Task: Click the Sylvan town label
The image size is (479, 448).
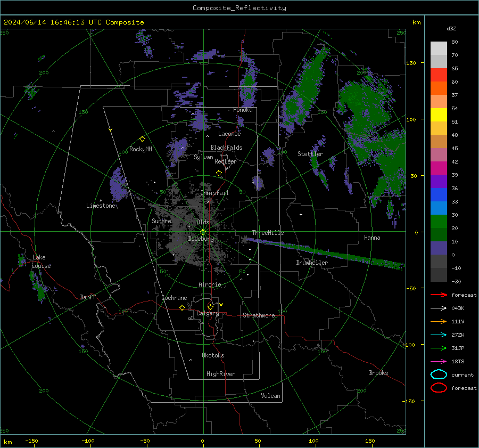Action: pyautogui.click(x=203, y=157)
